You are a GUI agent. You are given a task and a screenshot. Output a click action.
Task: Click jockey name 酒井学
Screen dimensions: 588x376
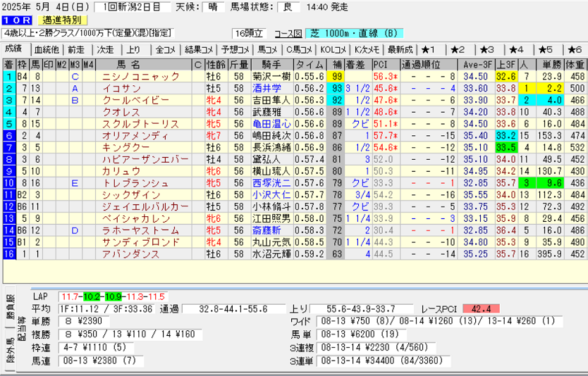[267, 88]
